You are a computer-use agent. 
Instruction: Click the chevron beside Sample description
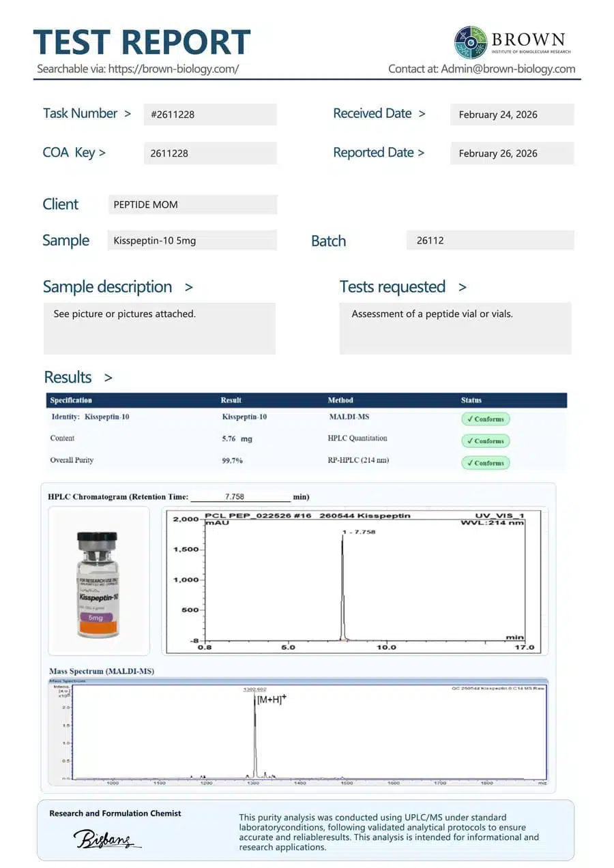click(x=189, y=288)
